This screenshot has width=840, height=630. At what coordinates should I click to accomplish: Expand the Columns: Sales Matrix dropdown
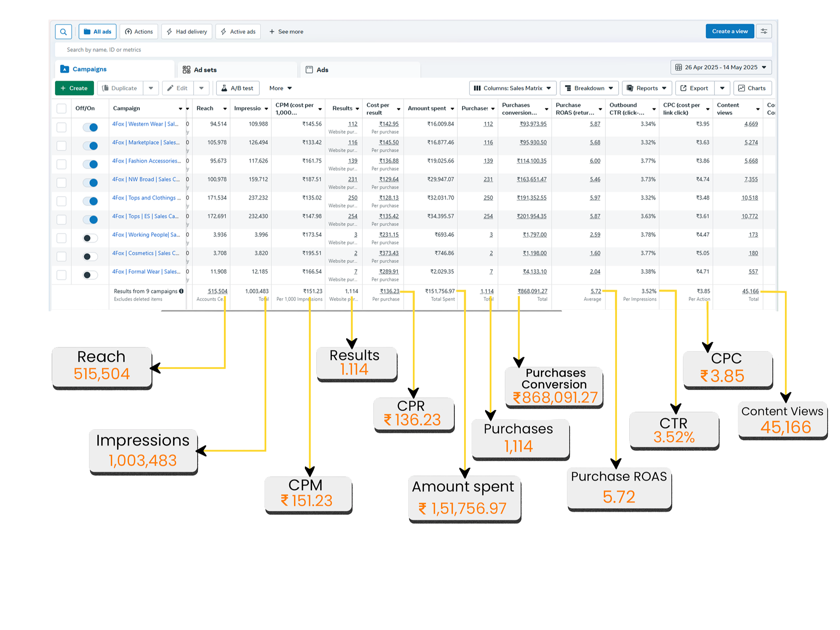click(512, 88)
